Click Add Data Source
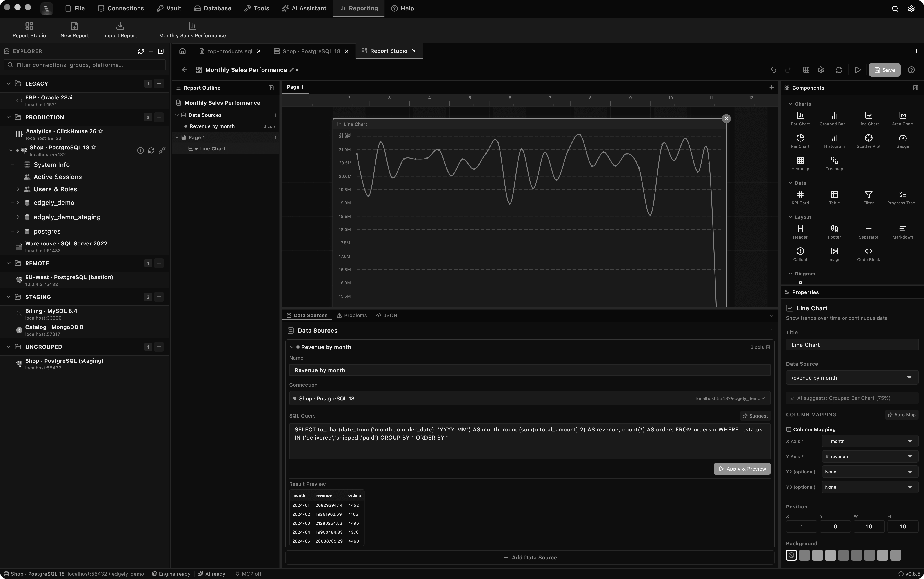Screen dimensions: 924x579 [x=529, y=558]
